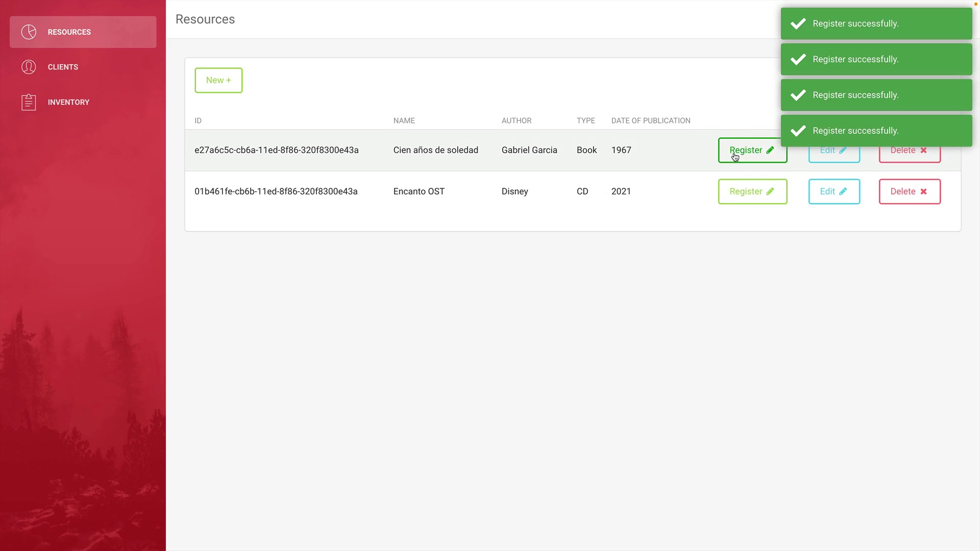Image resolution: width=980 pixels, height=551 pixels.
Task: Dismiss the topmost Register successfully toast
Action: tap(876, 23)
